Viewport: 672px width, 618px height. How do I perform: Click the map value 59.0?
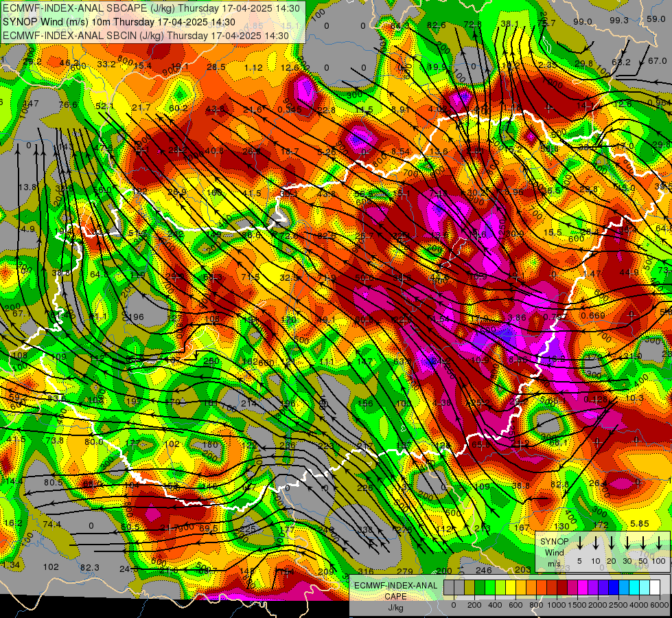[x=656, y=19]
